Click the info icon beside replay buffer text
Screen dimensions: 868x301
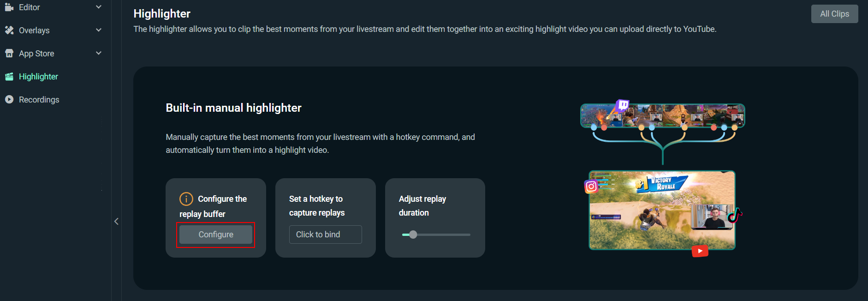[x=186, y=199]
